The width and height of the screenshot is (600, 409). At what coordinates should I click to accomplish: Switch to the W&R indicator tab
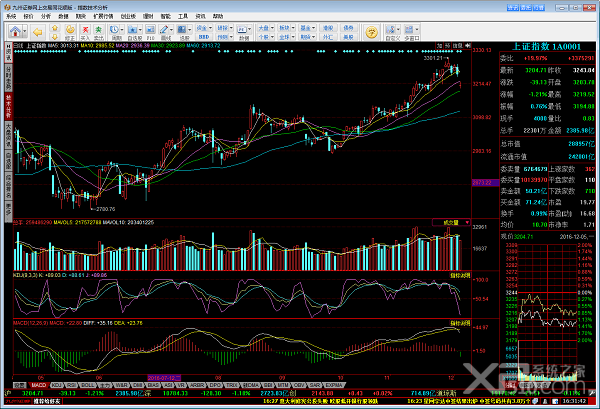point(121,385)
